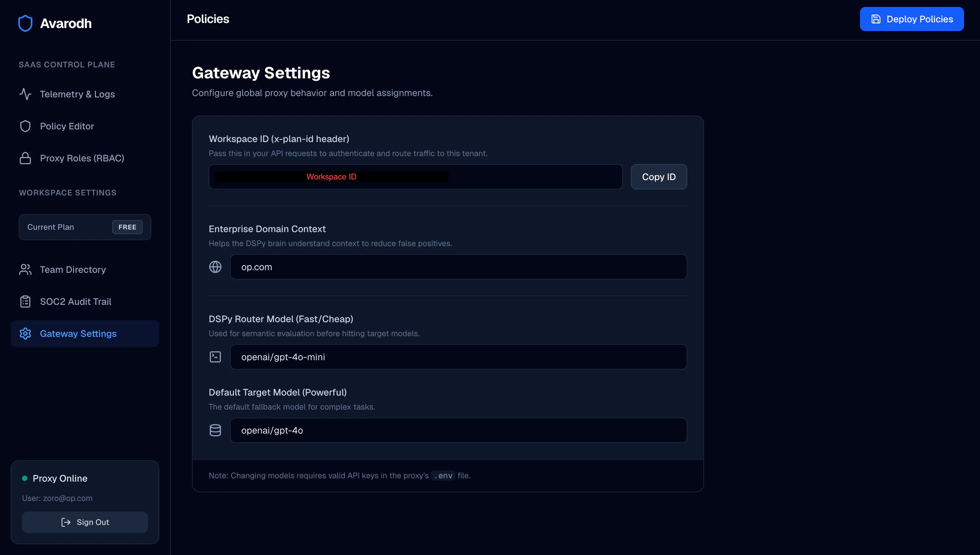Click the Avarodh shield logo icon

(x=25, y=23)
